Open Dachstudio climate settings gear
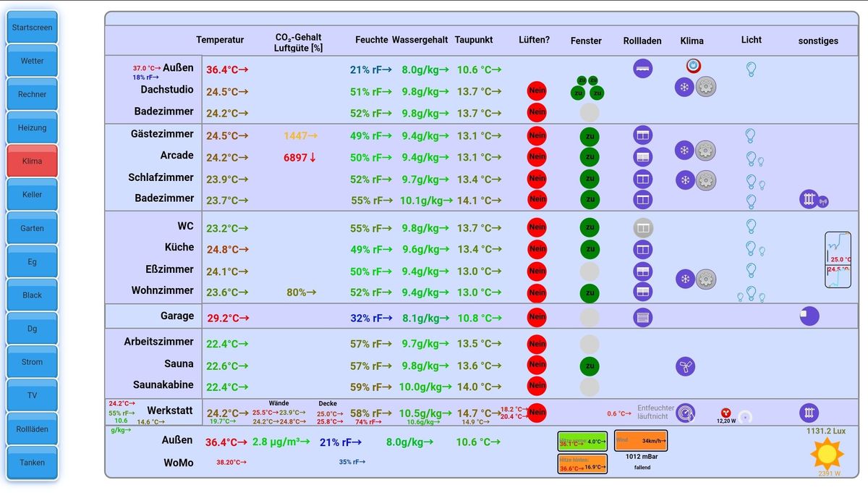 pos(705,87)
